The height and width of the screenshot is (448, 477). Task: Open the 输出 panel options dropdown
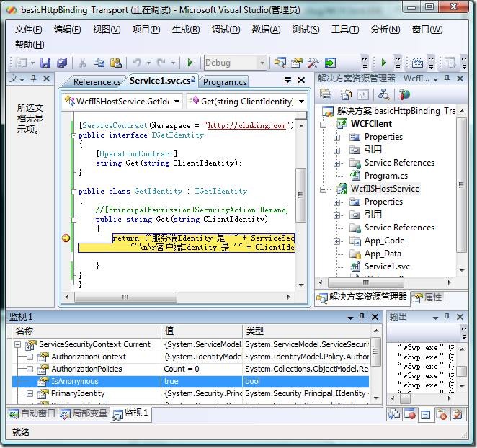[x=435, y=318]
